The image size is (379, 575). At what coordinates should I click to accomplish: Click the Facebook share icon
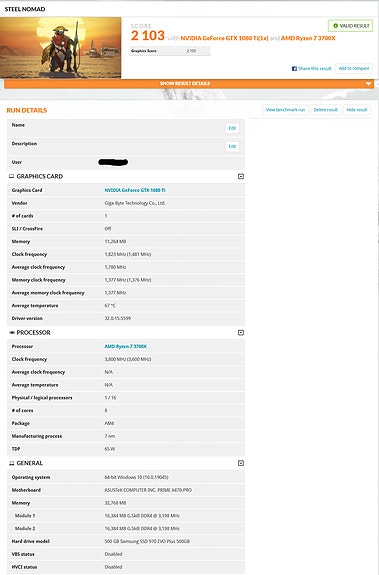click(294, 69)
